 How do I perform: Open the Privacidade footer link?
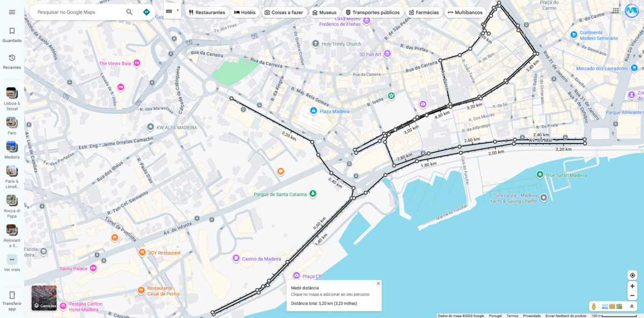[x=531, y=316]
